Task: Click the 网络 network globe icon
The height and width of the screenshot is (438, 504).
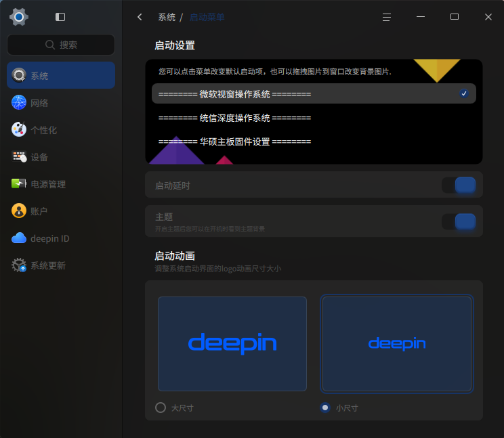Action: coord(19,102)
